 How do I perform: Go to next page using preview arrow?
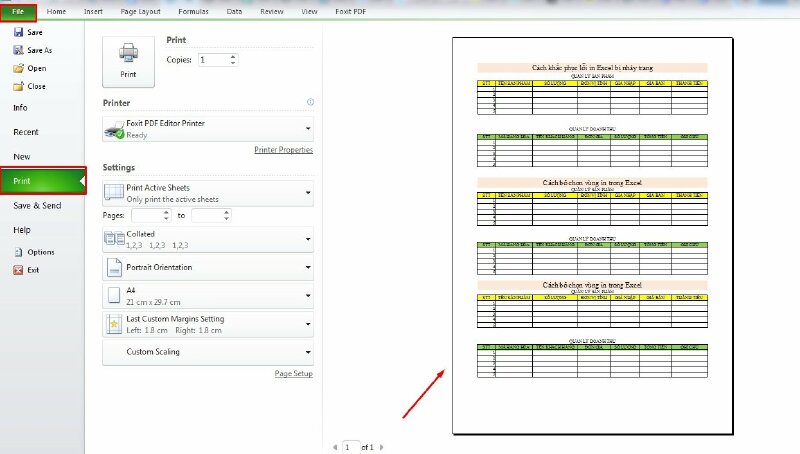(382, 447)
